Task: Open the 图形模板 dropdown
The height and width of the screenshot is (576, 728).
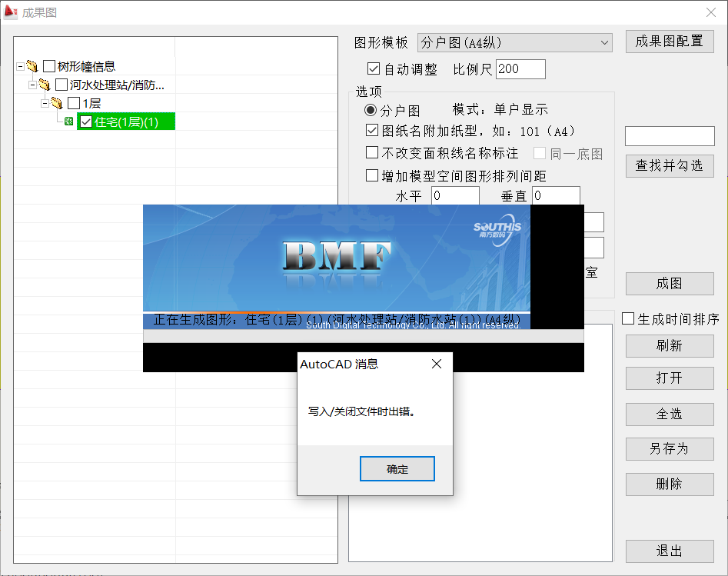Action: (515, 43)
